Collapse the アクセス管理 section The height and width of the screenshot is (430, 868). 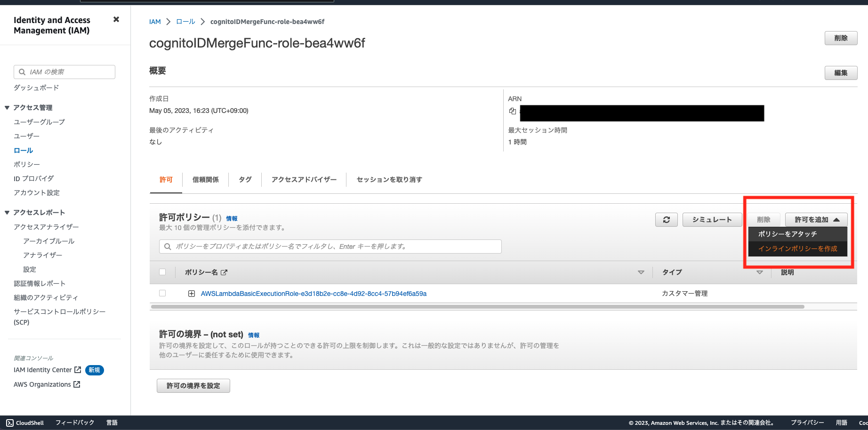[7, 108]
